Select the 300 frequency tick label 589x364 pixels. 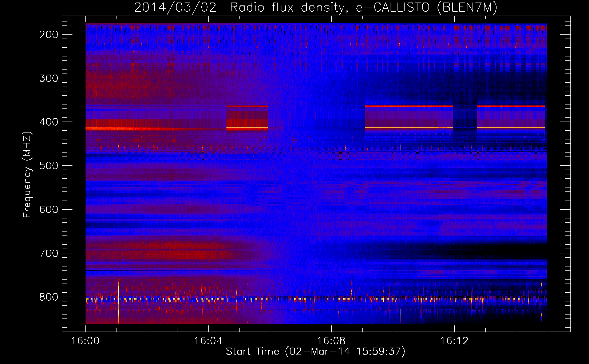click(x=49, y=78)
